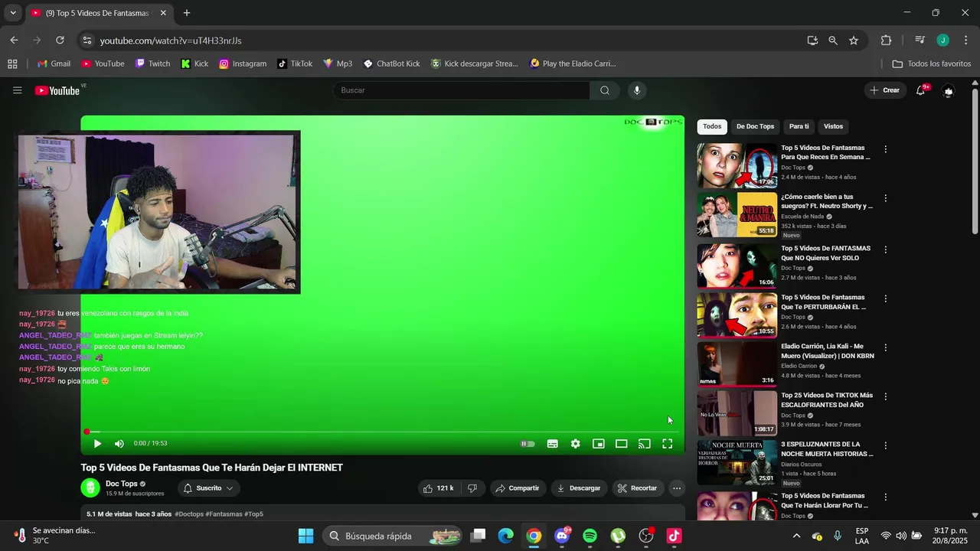Image resolution: width=980 pixels, height=551 pixels.
Task: Open options for 'Para Que Reces En Semana' video
Action: point(886,149)
